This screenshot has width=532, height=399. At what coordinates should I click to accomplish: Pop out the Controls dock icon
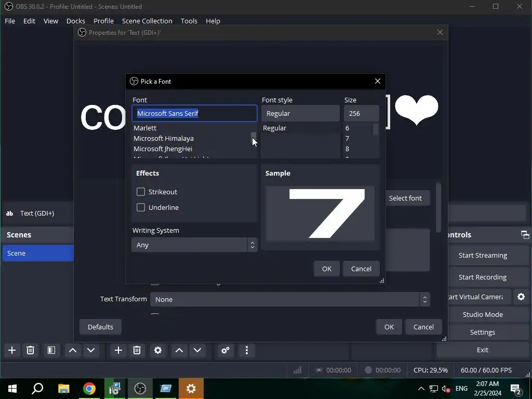pyautogui.click(x=525, y=234)
